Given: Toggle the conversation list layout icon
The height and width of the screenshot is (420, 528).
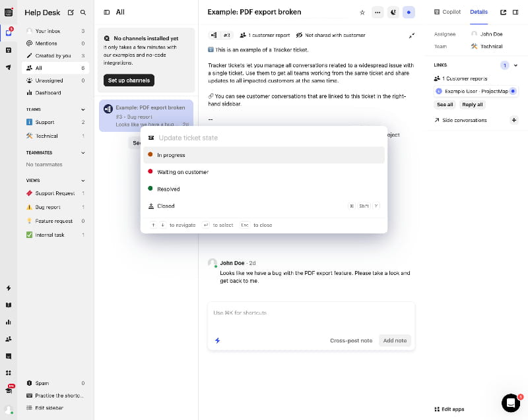Looking at the screenshot, I should coord(107,12).
